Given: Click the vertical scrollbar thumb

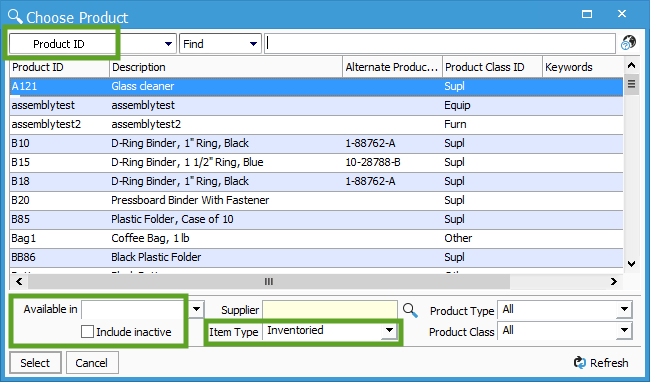Looking at the screenshot, I should click(631, 85).
